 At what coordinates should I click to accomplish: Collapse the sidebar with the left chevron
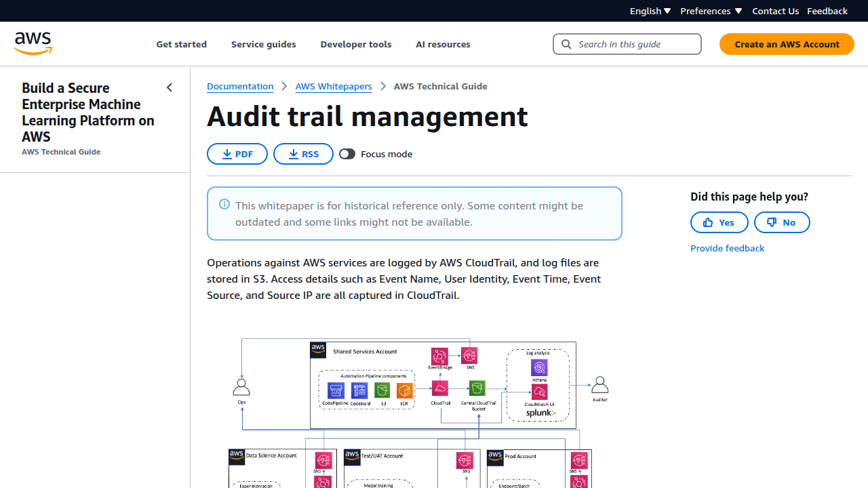click(x=170, y=87)
